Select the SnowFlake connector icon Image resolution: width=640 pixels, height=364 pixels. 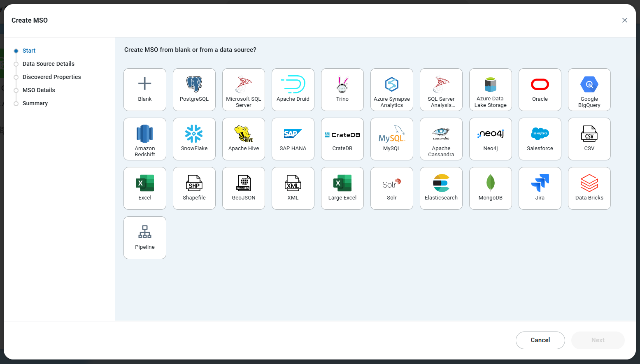click(x=194, y=139)
